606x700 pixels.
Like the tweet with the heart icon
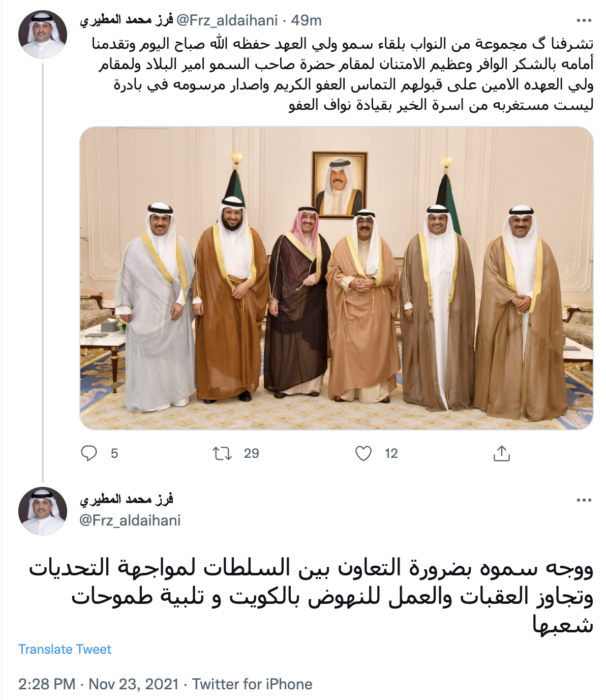click(x=363, y=453)
